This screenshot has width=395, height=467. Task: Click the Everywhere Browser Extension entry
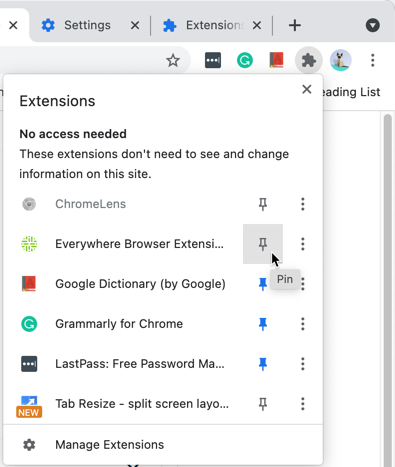123,244
